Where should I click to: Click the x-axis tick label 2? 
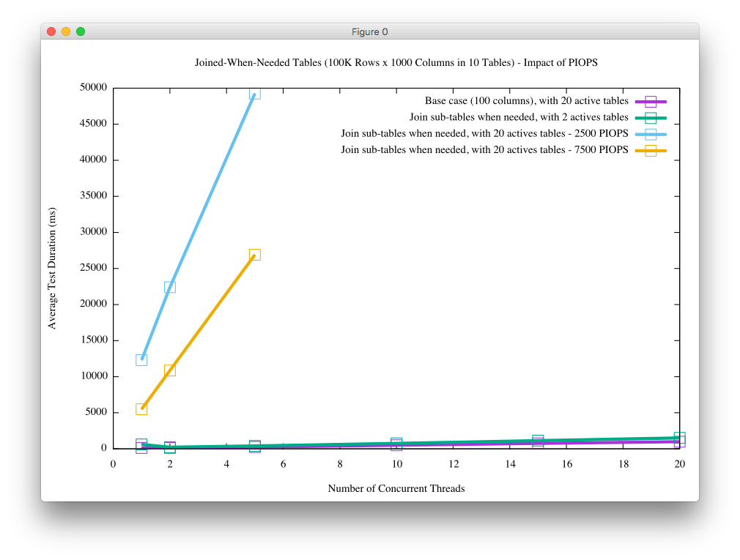pyautogui.click(x=170, y=464)
